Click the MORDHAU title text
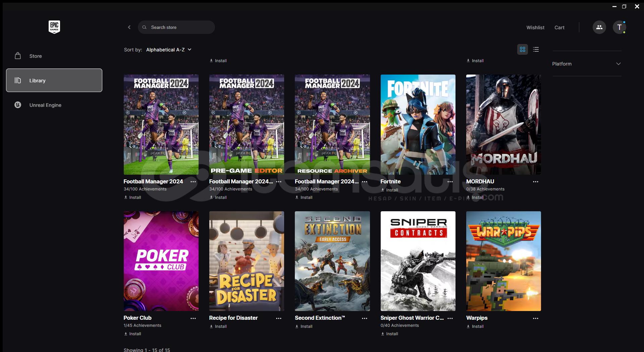 coord(480,181)
